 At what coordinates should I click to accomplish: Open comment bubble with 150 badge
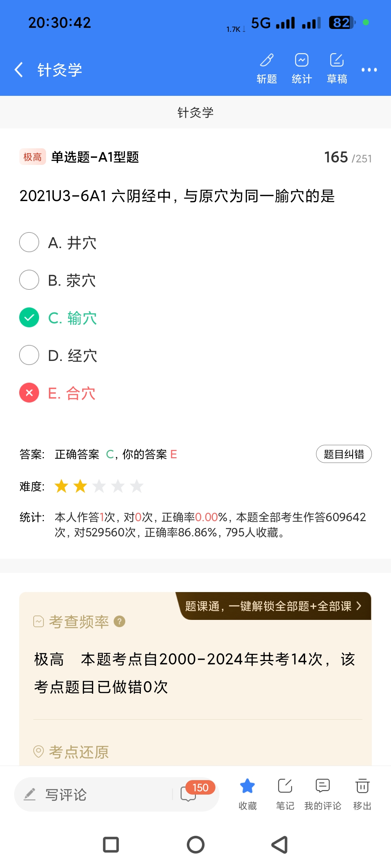pyautogui.click(x=189, y=794)
